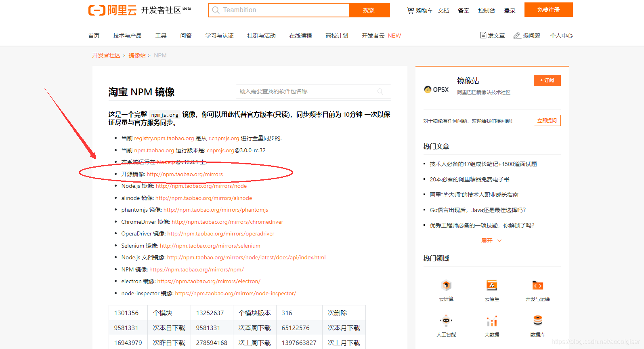This screenshot has width=644, height=349.
Task: Click the 登录 link
Action: [510, 11]
